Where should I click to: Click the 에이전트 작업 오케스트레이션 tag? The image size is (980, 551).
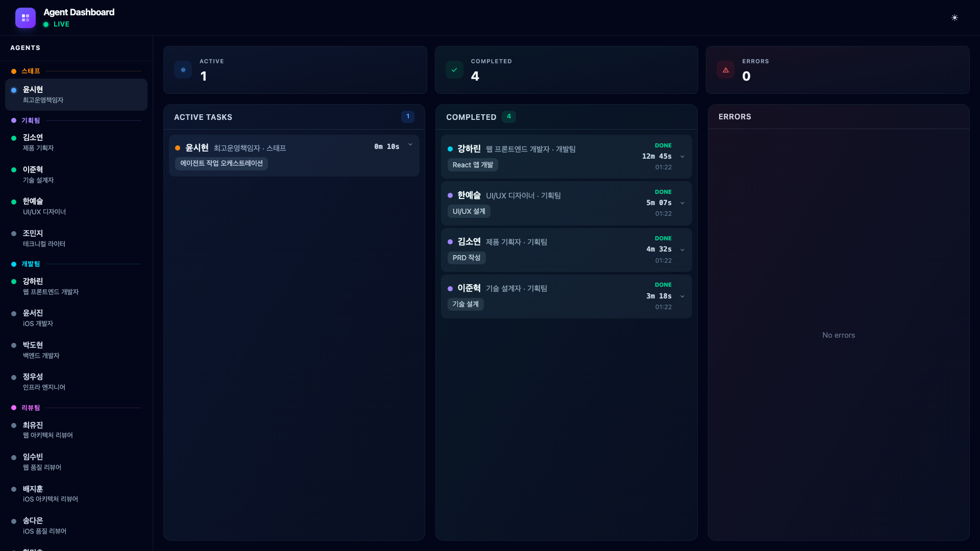pos(222,163)
